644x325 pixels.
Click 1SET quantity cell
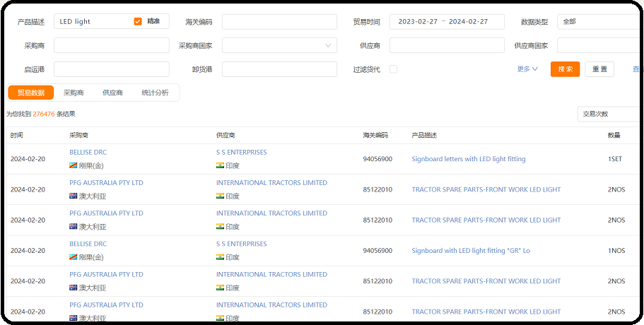click(615, 159)
